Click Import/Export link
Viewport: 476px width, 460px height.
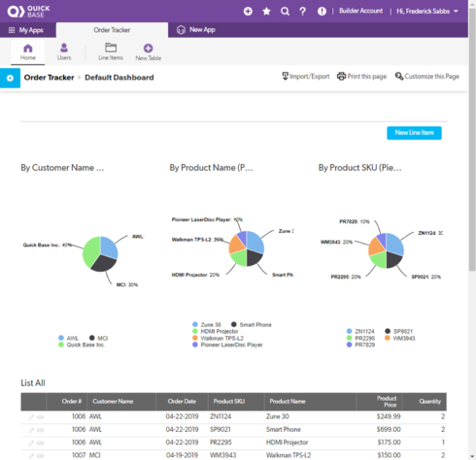(x=306, y=77)
